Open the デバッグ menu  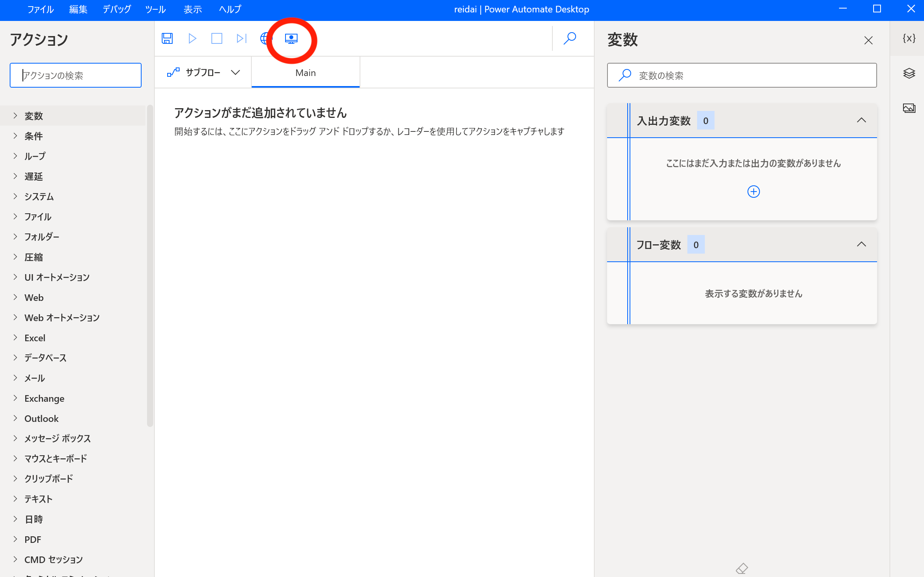point(116,9)
